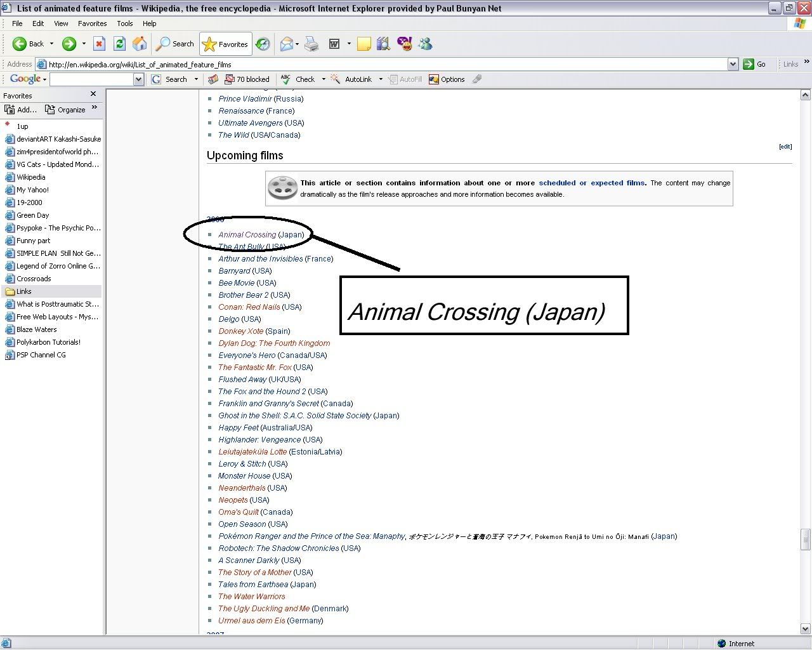The image size is (812, 650).
Task: Print the page via printer icon
Action: point(311,44)
